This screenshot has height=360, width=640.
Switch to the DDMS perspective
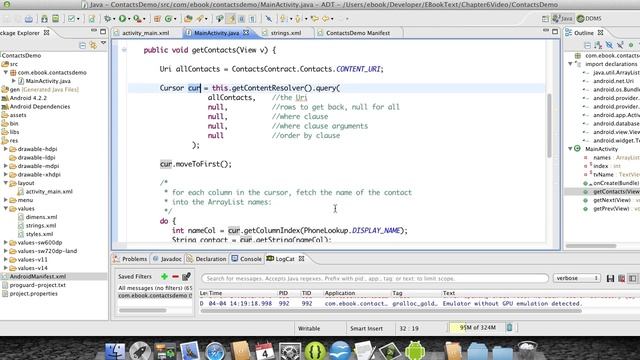point(589,19)
